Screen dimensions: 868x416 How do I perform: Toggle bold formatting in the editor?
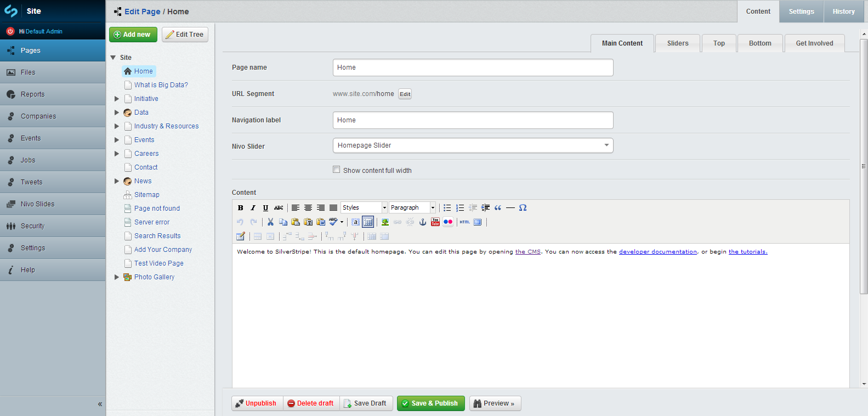(x=240, y=208)
